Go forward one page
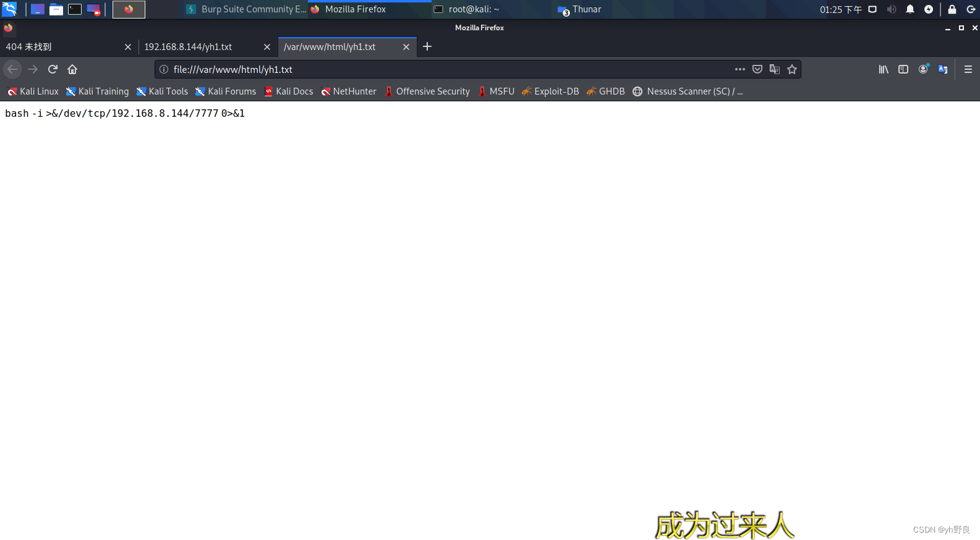 (33, 69)
